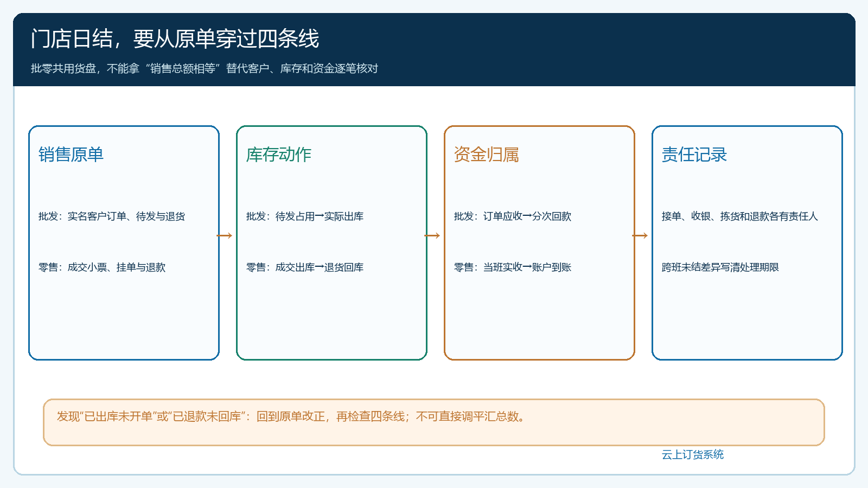The image size is (868, 488).
Task: Click the text 零售：成交出库→退货回库
Action: coord(305,267)
